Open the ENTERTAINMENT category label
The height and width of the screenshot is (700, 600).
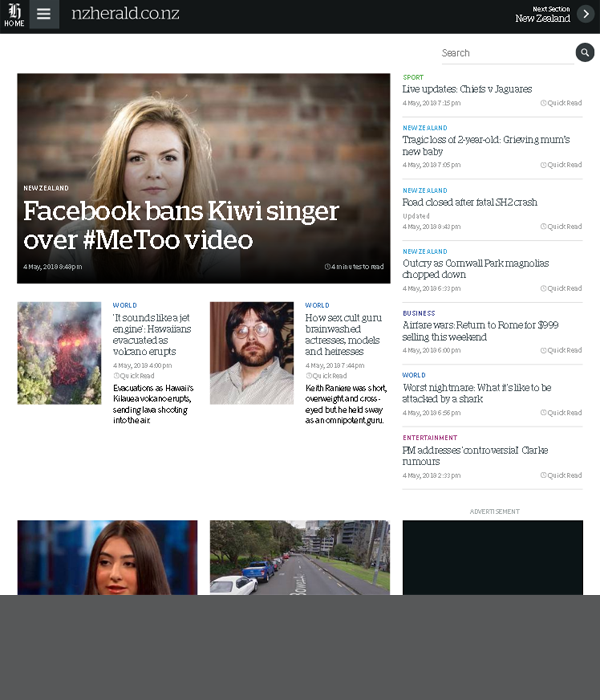tap(430, 438)
